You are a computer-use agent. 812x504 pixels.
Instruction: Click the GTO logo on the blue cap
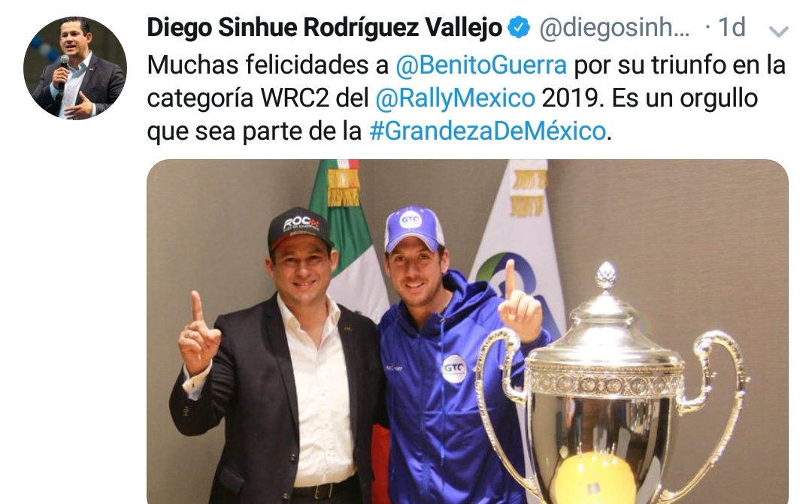411,220
